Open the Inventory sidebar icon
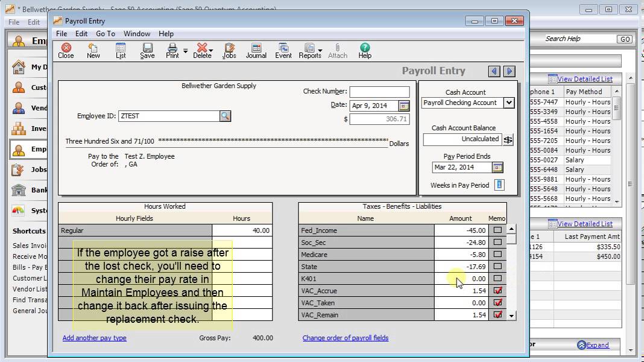Viewport: 644px width, 362px height. tap(19, 128)
